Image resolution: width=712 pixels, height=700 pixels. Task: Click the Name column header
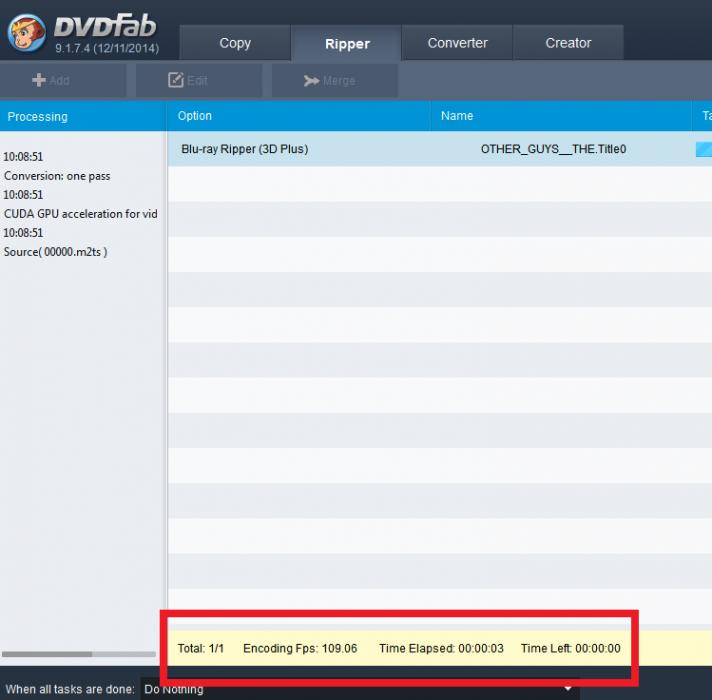pyautogui.click(x=457, y=116)
